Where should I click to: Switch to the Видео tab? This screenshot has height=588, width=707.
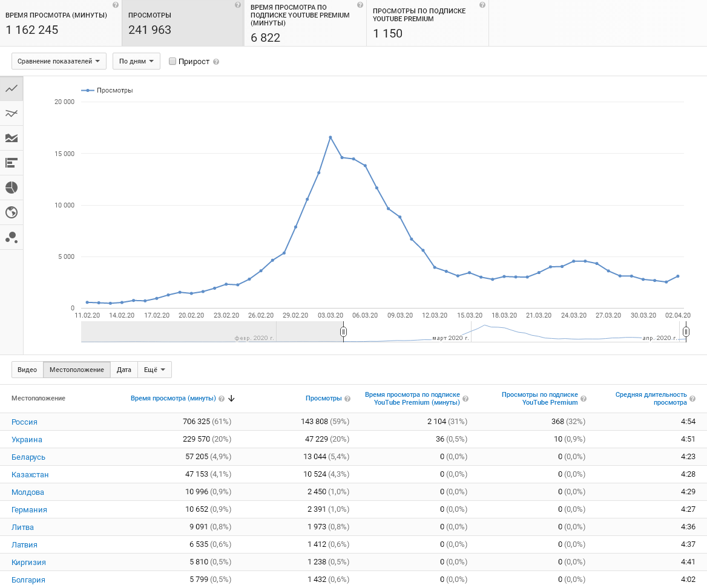coord(27,370)
